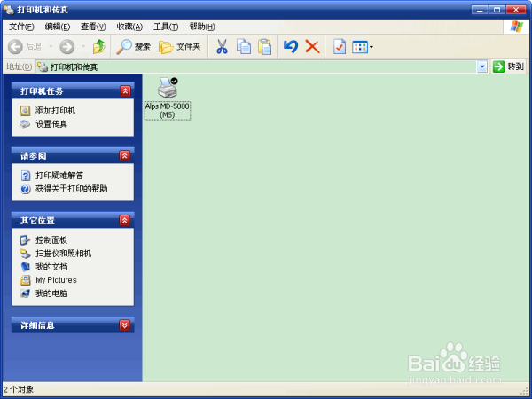Go up one folder level
This screenshot has width=532, height=399.
tap(99, 47)
